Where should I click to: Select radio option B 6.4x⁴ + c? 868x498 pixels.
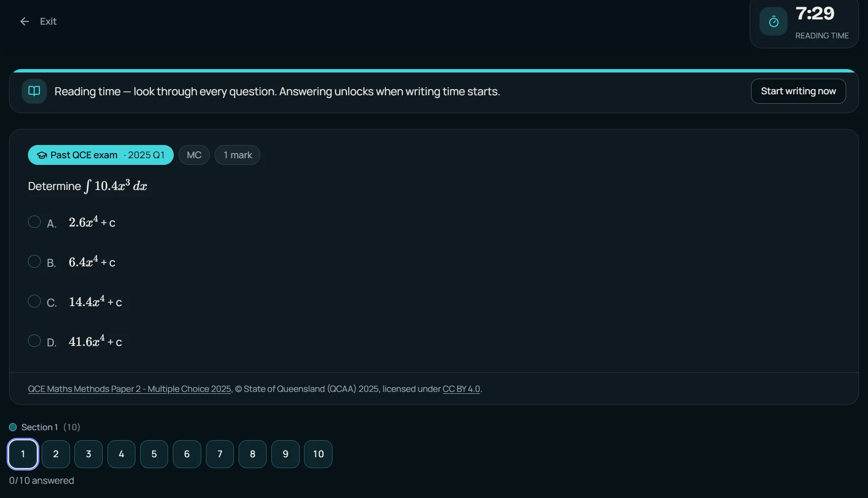coord(34,262)
